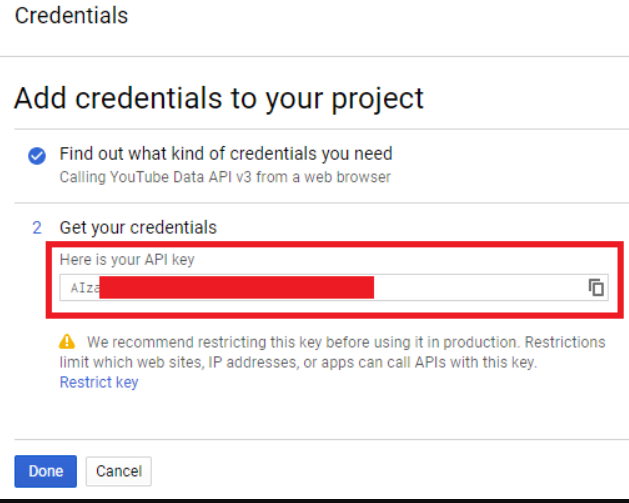Expand the 'Get your credentials' step

point(138,228)
